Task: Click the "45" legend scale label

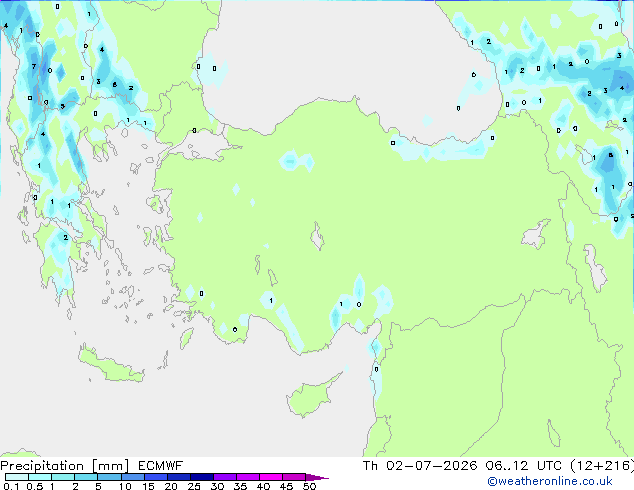Action: 286,486
